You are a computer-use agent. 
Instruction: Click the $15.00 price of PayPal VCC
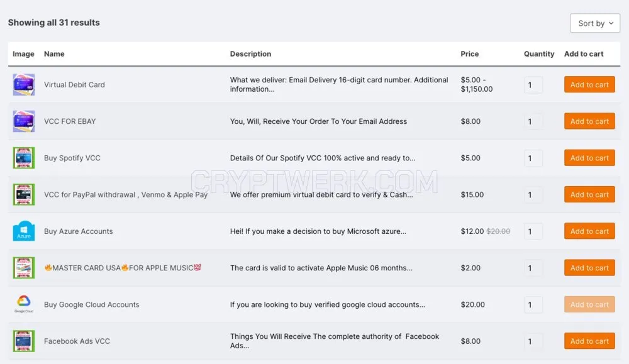[x=472, y=194]
